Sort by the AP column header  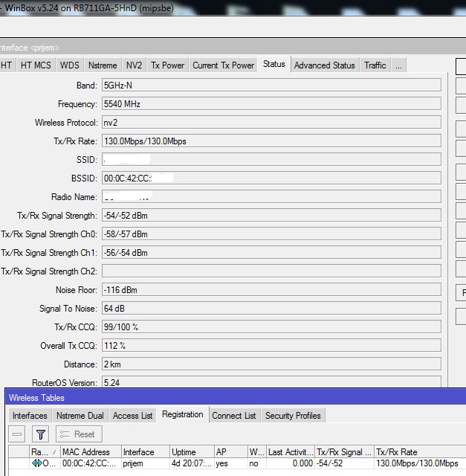[231, 451]
